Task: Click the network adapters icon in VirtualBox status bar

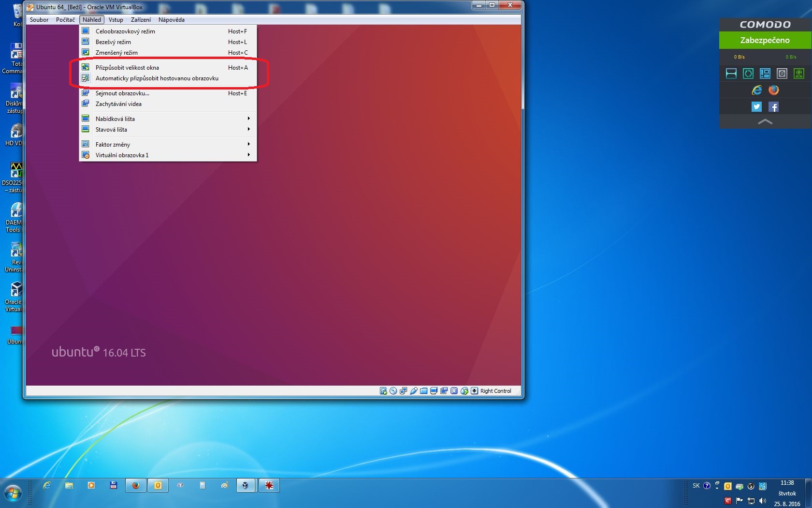Action: [x=404, y=391]
